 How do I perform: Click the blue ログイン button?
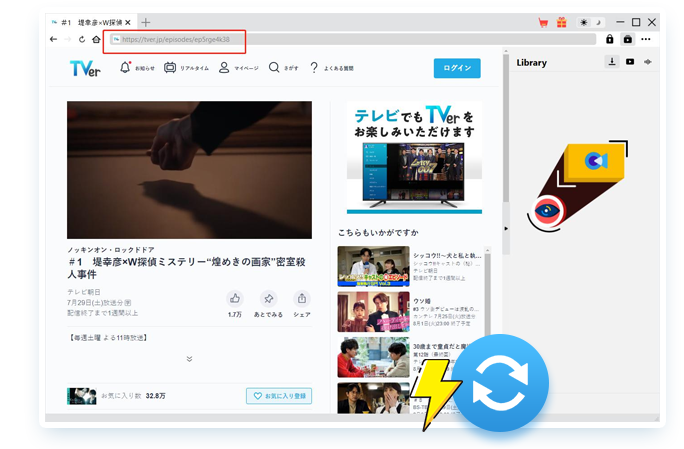point(457,68)
